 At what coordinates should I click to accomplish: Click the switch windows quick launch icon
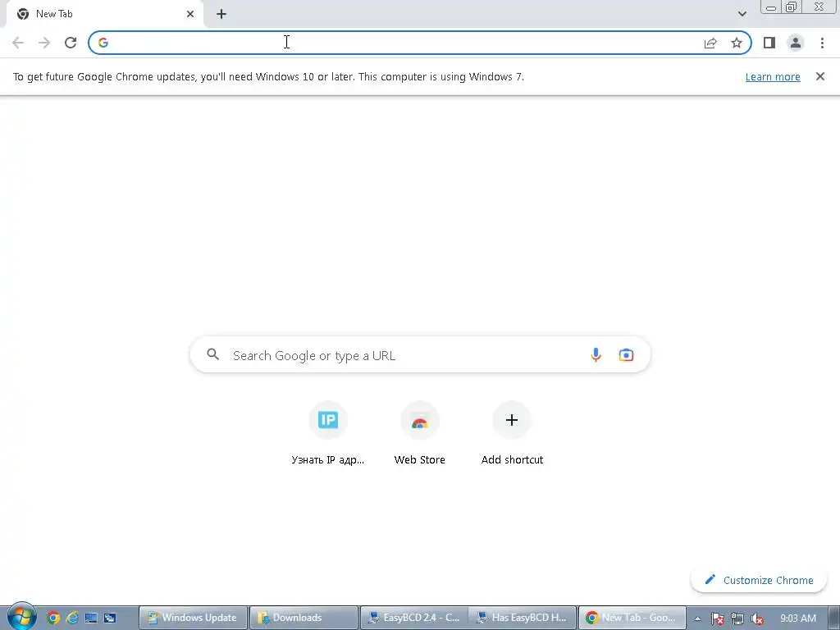(110, 618)
